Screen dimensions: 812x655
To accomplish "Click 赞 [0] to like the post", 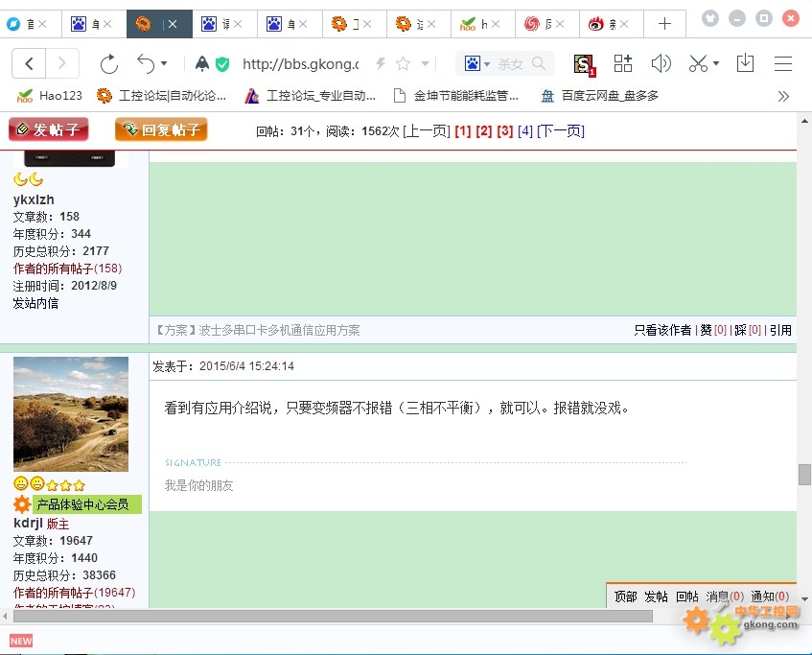I will (x=713, y=330).
